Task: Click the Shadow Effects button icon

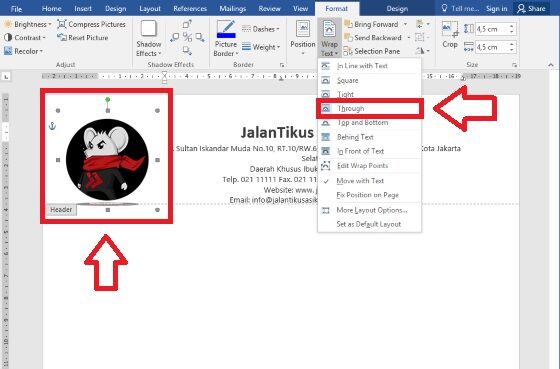Action: pyautogui.click(x=149, y=29)
